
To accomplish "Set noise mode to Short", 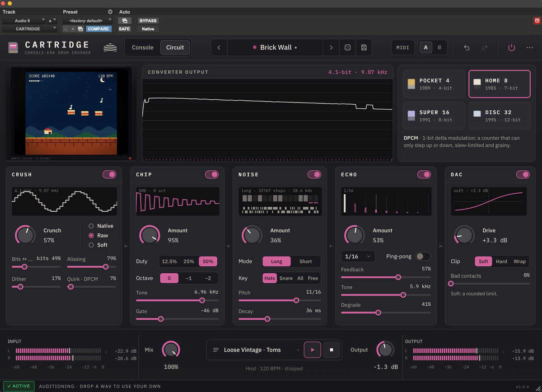I will pyautogui.click(x=305, y=261).
